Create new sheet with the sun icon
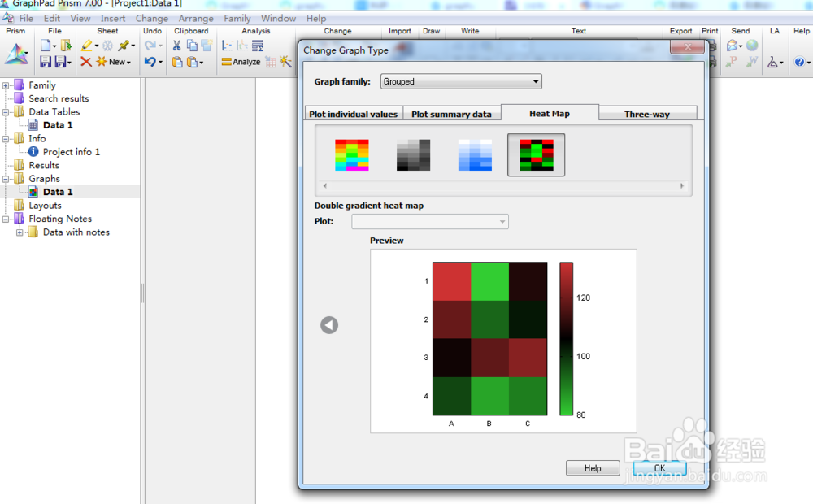 (x=102, y=62)
